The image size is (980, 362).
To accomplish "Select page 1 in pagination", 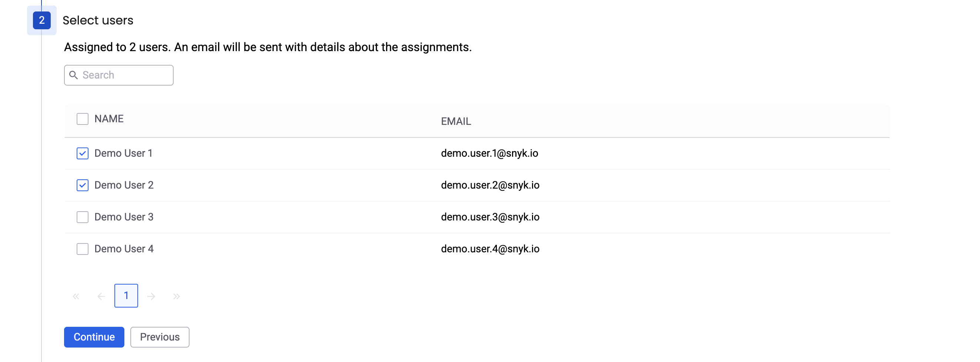I will (x=126, y=295).
